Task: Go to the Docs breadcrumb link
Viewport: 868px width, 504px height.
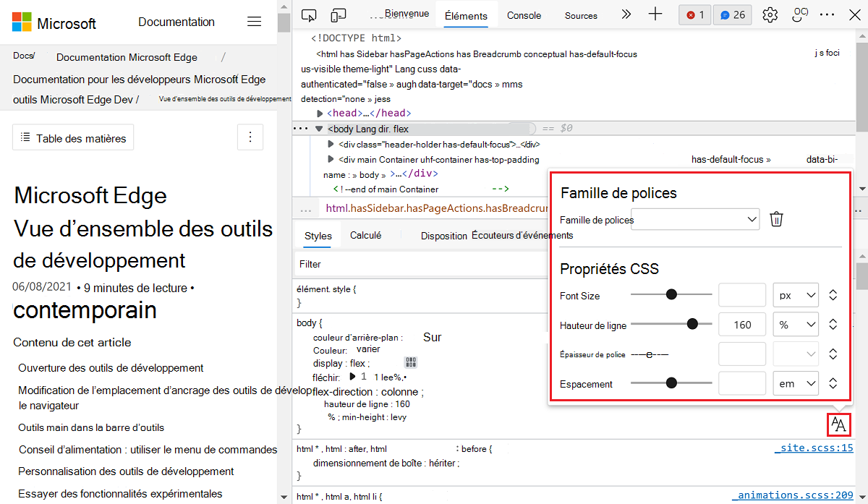Action: 23,56
